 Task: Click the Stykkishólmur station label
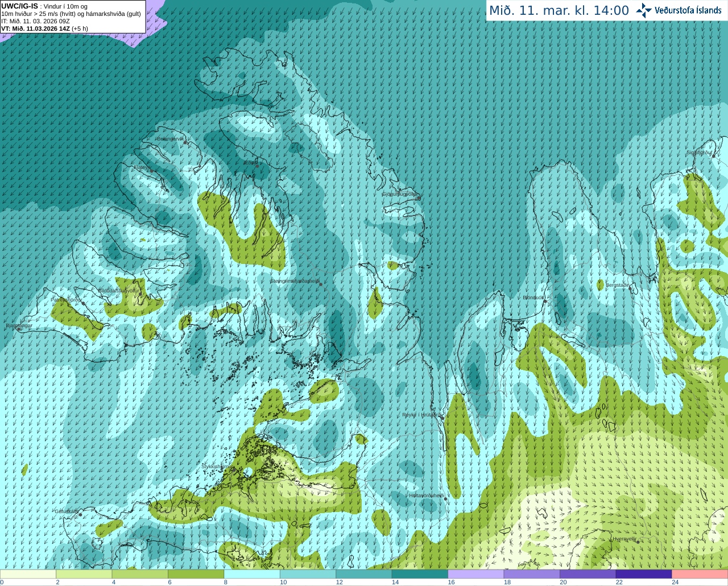[x=217, y=466]
